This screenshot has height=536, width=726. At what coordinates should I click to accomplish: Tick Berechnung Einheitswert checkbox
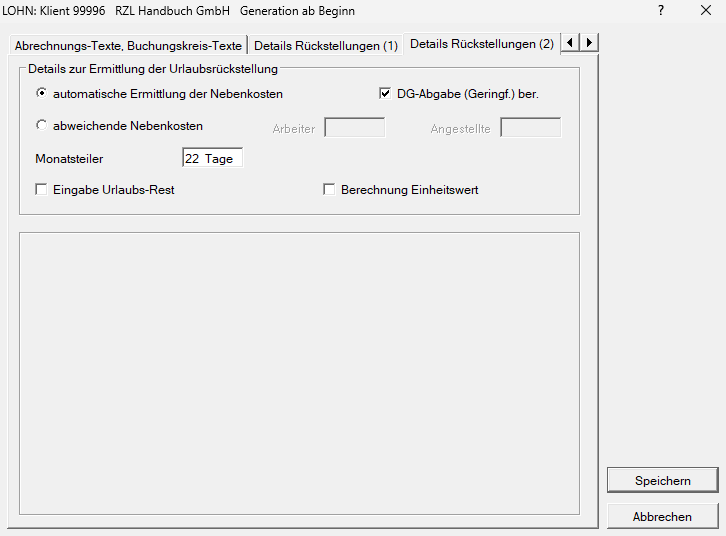tap(329, 190)
